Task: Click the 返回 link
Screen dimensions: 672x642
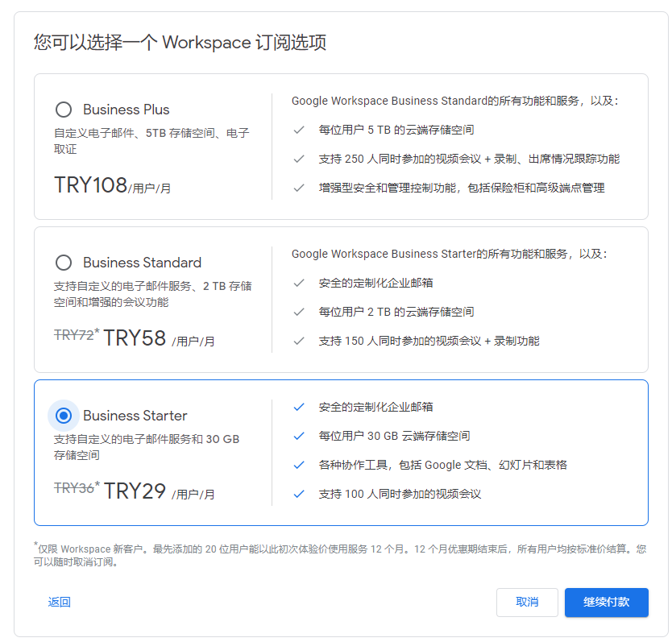Action: tap(59, 603)
